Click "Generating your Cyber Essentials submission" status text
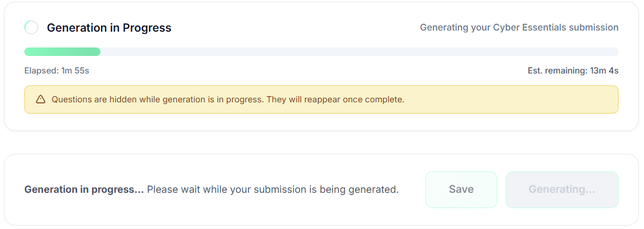This screenshot has width=644, height=229. (519, 27)
